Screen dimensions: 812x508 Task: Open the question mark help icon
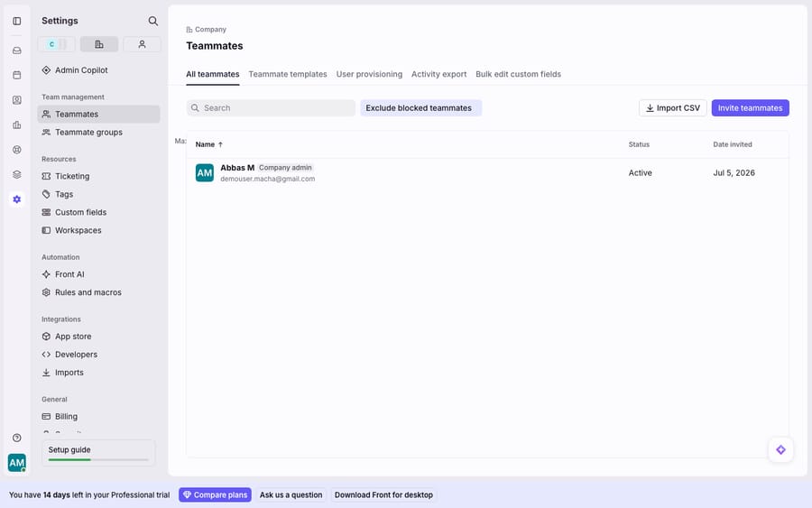tap(17, 438)
